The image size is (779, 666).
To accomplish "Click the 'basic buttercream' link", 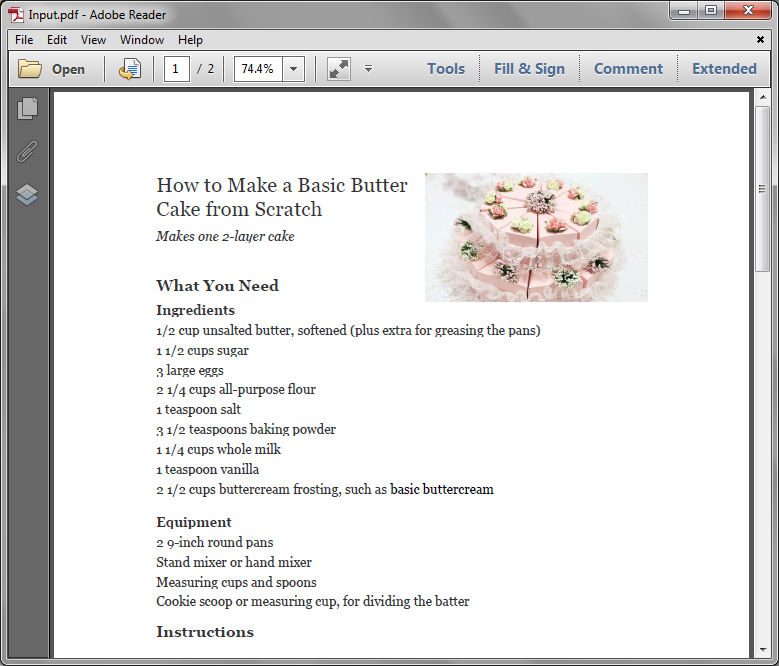I will click(x=442, y=489).
